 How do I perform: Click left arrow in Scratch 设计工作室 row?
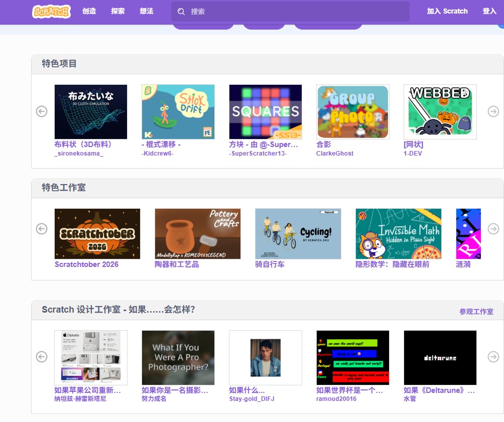42,357
